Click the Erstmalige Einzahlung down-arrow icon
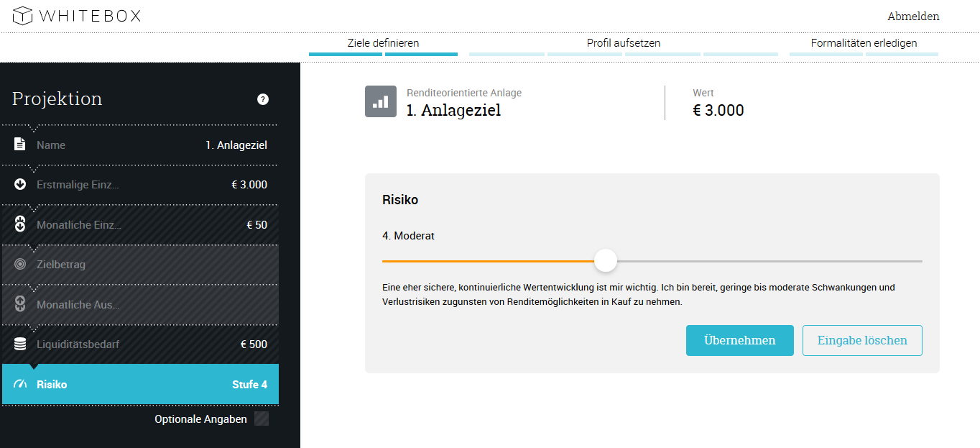Screen dimensions: 980x448 tap(20, 185)
